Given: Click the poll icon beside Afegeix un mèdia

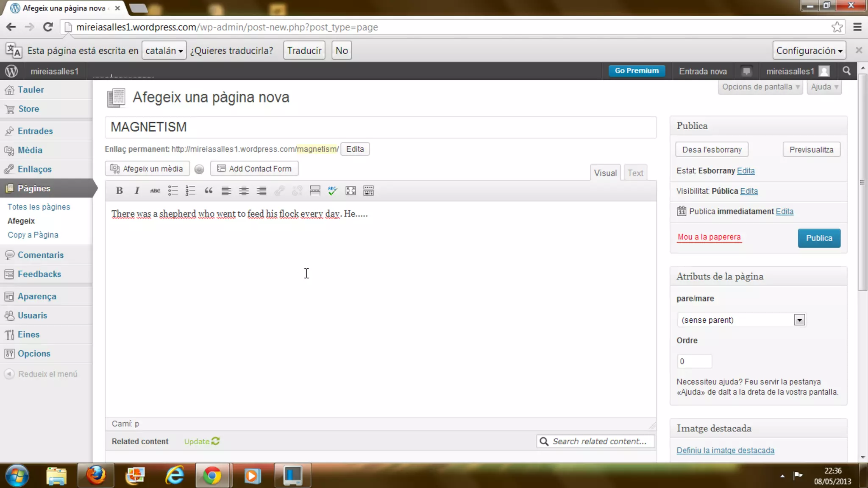Looking at the screenshot, I should [x=199, y=169].
